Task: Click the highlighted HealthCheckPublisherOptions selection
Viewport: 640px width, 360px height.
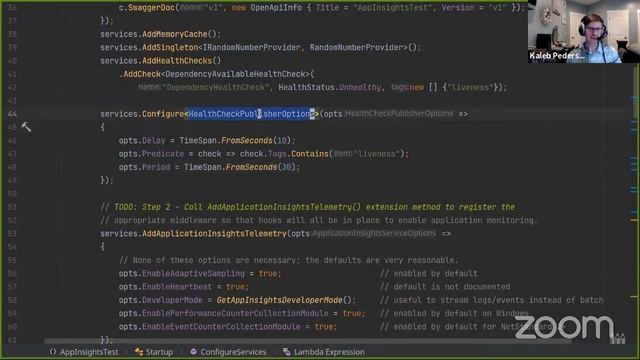Action: [x=251, y=114]
